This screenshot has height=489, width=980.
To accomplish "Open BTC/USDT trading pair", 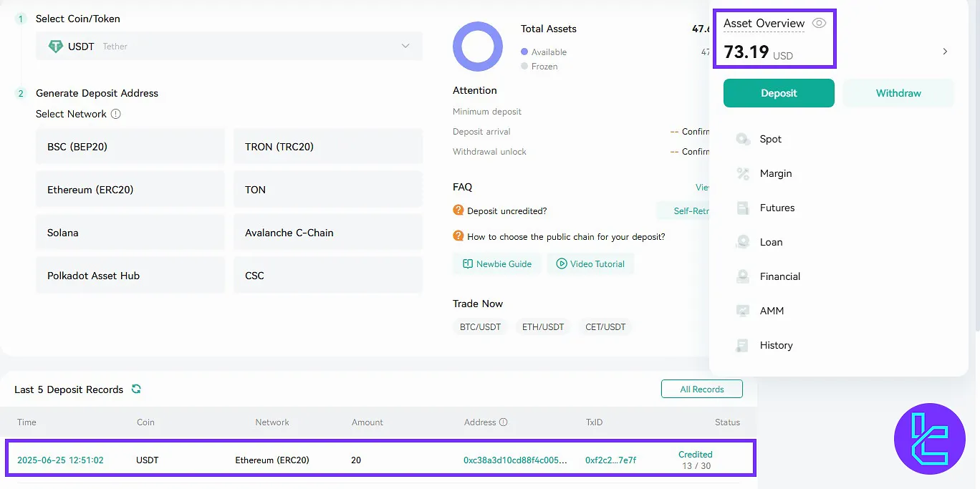I will click(x=480, y=327).
